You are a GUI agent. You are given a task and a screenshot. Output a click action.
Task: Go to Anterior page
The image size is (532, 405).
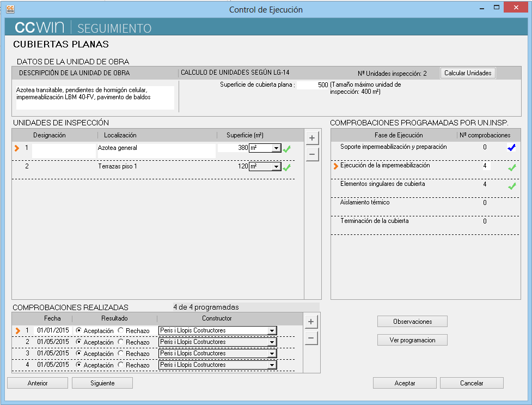pyautogui.click(x=38, y=383)
